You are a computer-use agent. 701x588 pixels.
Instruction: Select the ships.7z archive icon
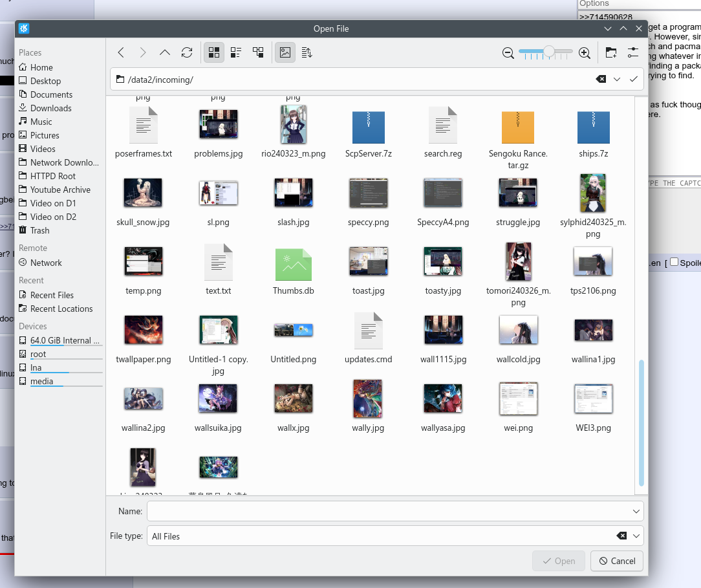[x=593, y=127]
